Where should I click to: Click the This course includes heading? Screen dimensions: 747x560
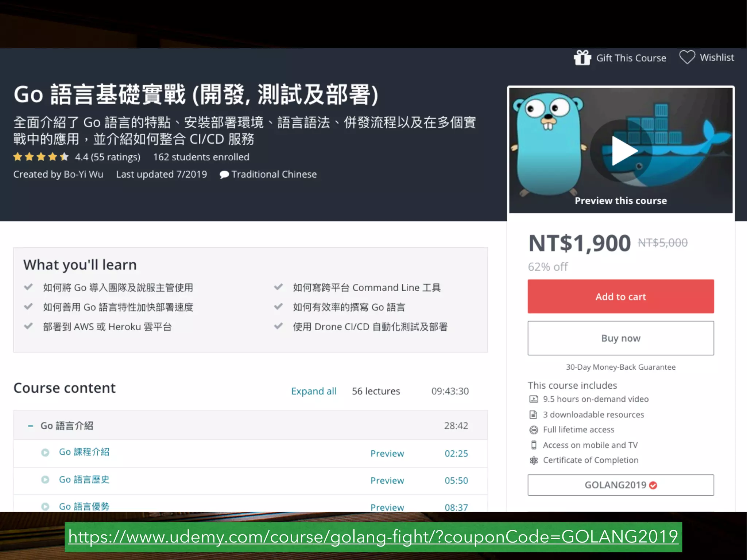point(572,385)
